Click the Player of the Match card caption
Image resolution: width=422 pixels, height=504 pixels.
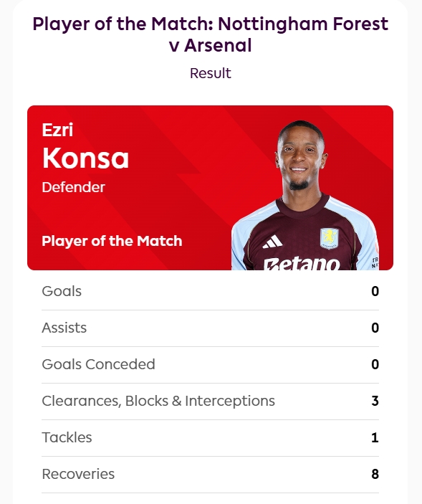click(x=112, y=241)
